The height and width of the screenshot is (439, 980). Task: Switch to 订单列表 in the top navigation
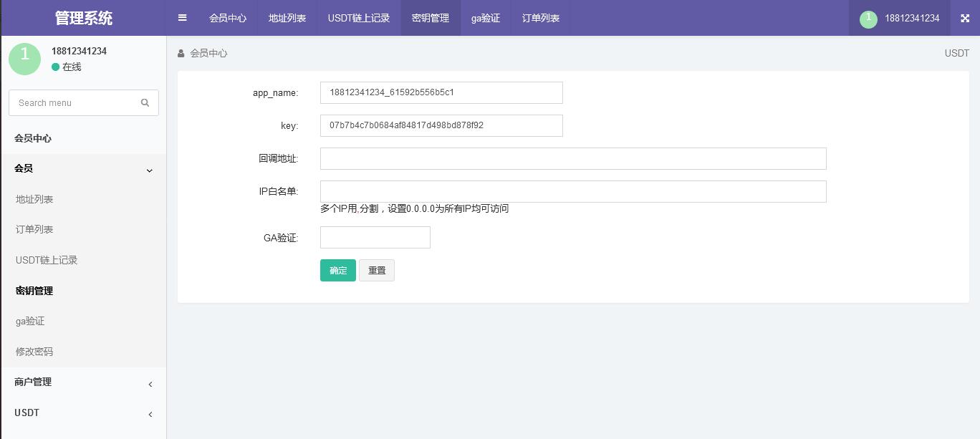pos(540,18)
